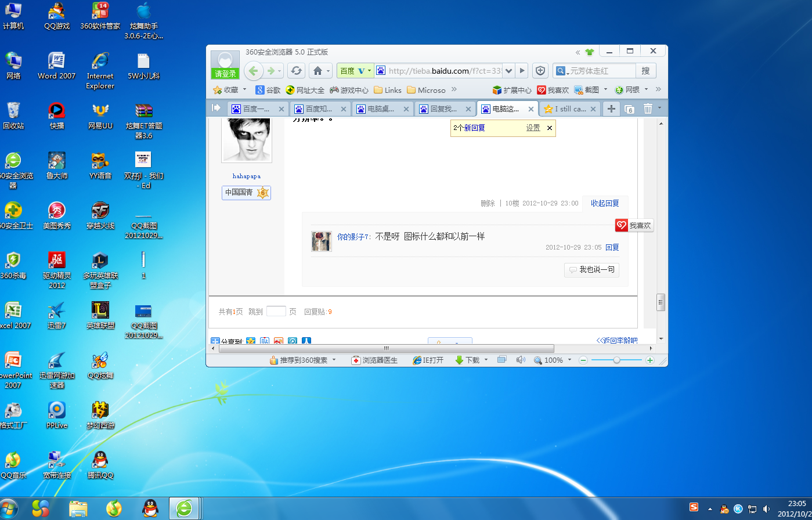This screenshot has height=520, width=812.
Task: Click the 搜 search button
Action: click(646, 71)
